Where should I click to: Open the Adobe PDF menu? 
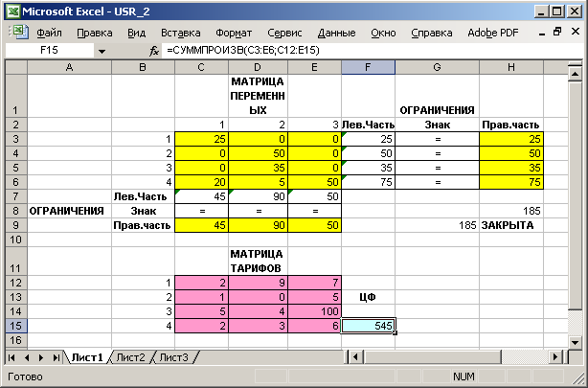point(493,33)
